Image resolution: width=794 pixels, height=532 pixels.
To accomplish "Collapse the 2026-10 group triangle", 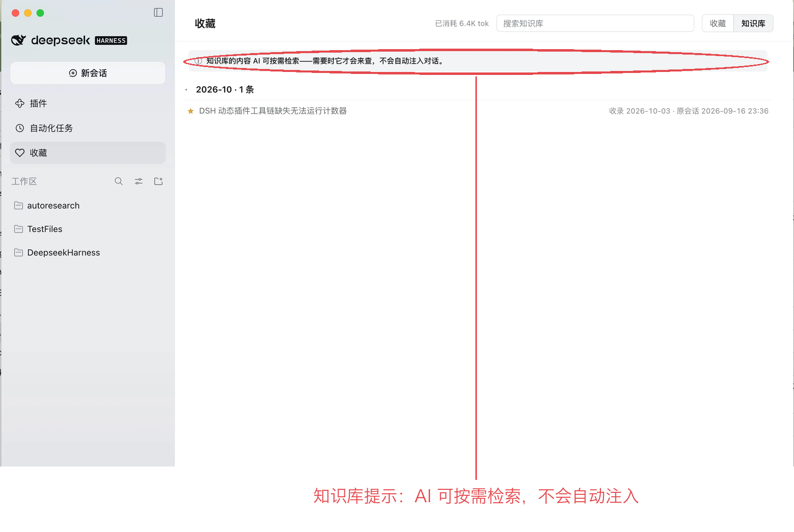I will (187, 90).
